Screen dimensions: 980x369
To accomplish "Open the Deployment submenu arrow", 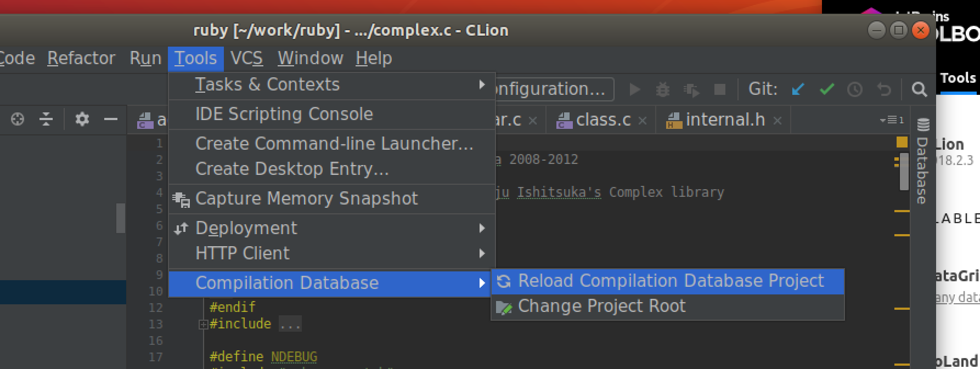I will tap(482, 228).
